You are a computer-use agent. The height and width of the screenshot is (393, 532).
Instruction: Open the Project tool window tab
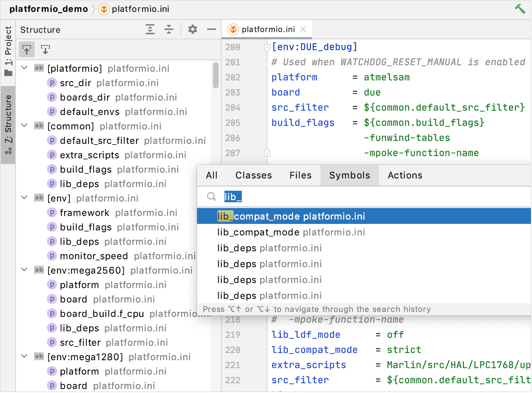[8, 50]
